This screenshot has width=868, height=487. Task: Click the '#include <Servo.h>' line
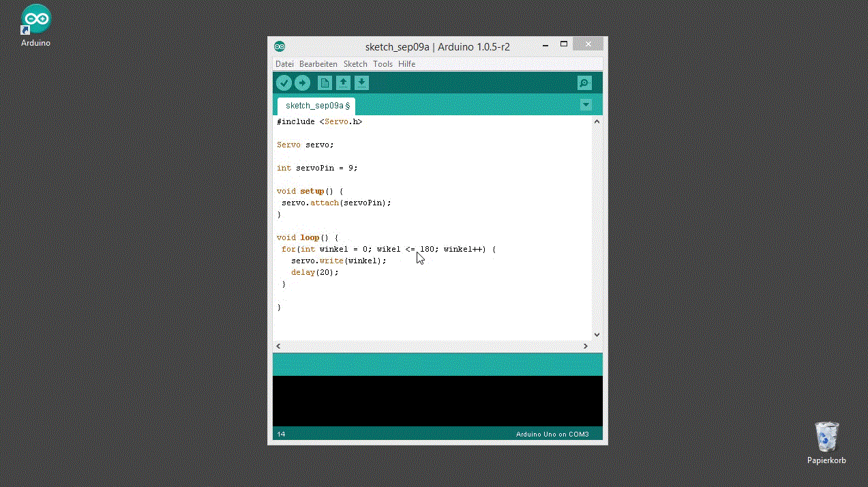(x=320, y=121)
